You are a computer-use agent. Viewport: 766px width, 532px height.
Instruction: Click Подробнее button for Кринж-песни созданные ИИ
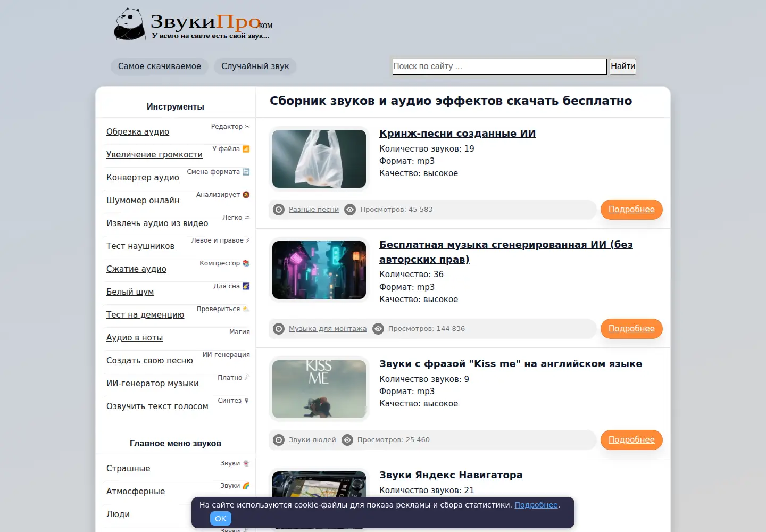[x=631, y=210]
